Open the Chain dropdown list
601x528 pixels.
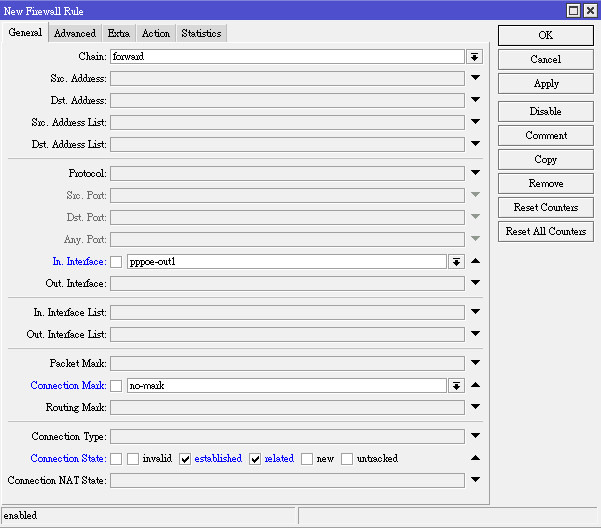click(474, 57)
